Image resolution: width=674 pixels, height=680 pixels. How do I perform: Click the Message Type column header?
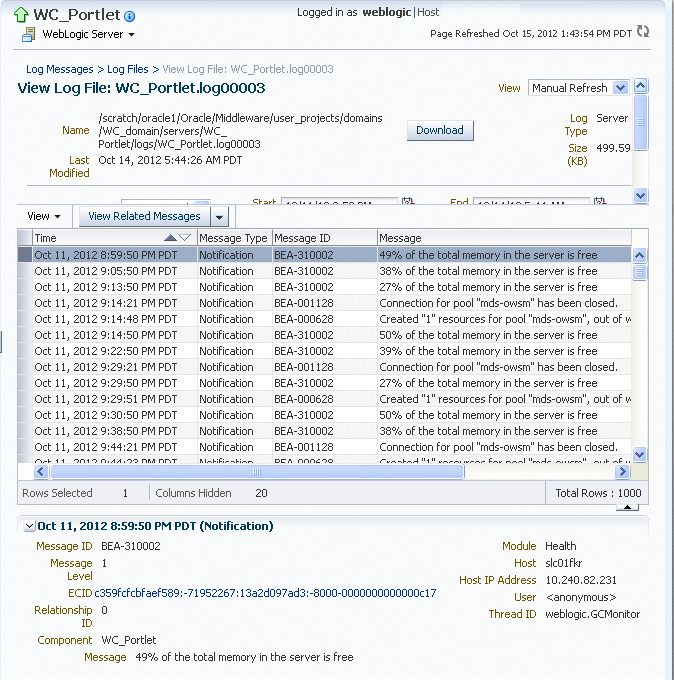235,238
